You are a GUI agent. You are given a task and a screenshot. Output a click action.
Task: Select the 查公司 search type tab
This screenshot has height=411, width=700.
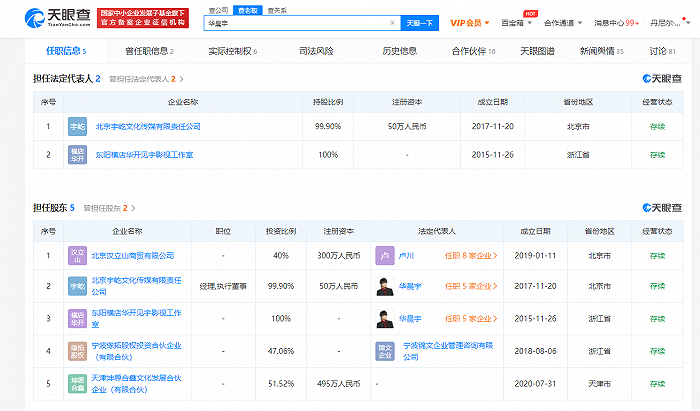[217, 8]
